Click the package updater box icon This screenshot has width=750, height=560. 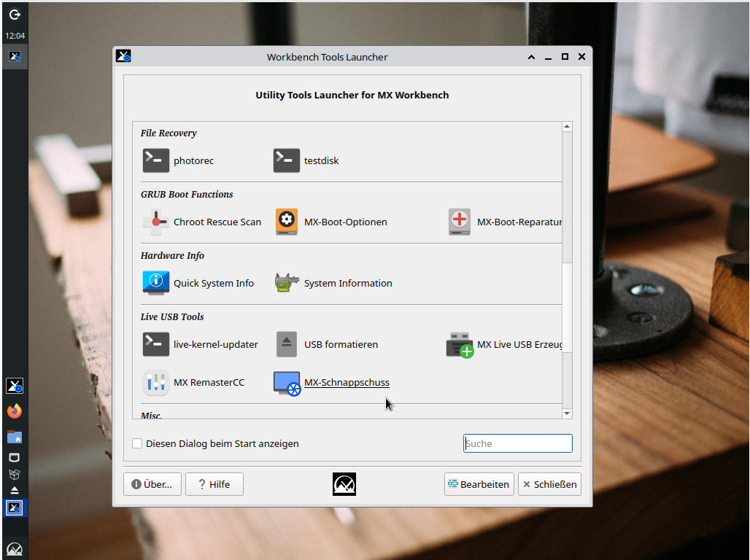[x=15, y=475]
